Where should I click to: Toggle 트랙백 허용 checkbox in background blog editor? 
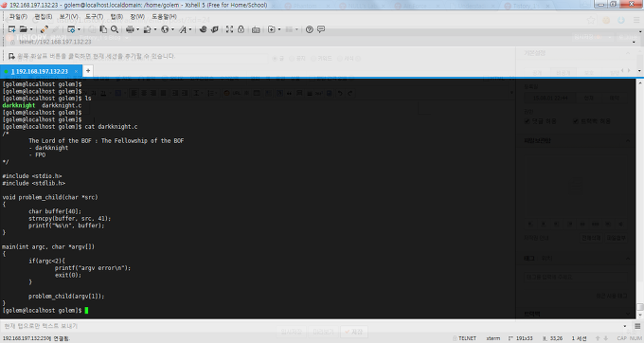(x=576, y=121)
